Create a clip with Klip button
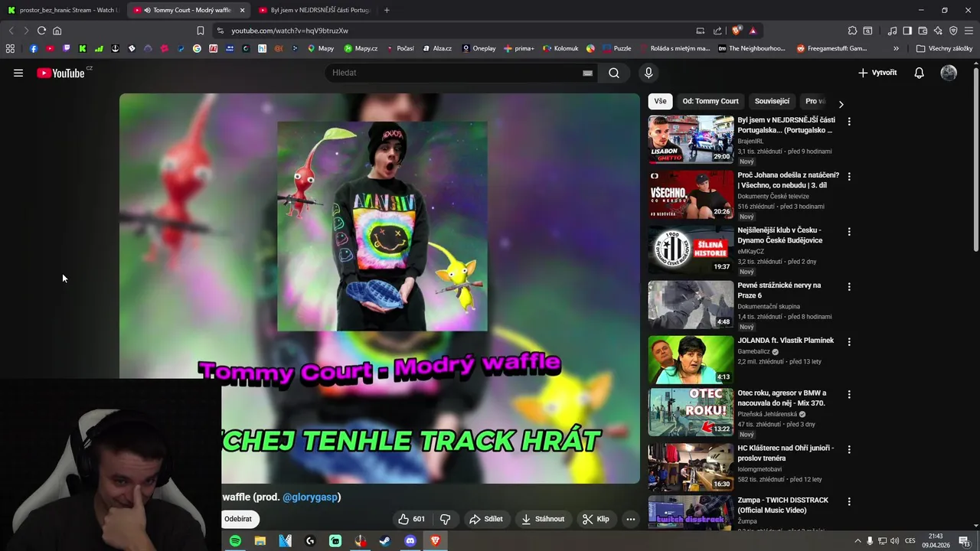Image resolution: width=980 pixels, height=551 pixels. 596,519
